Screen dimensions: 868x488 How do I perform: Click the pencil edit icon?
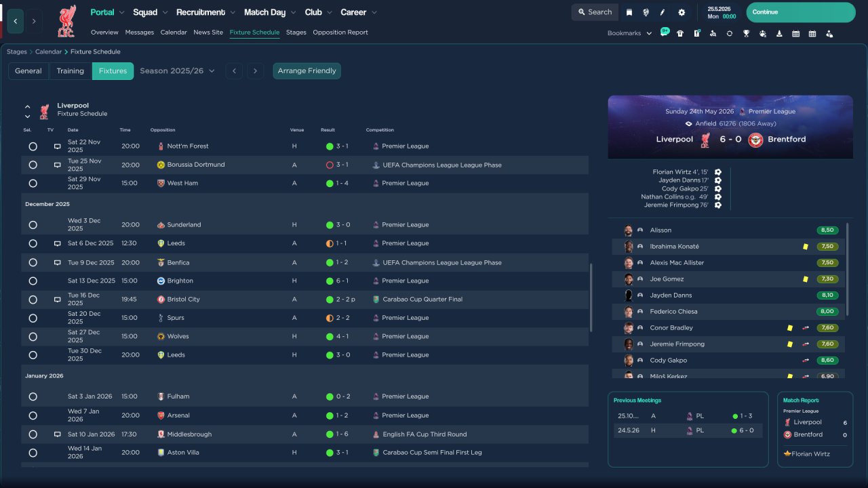tap(663, 12)
